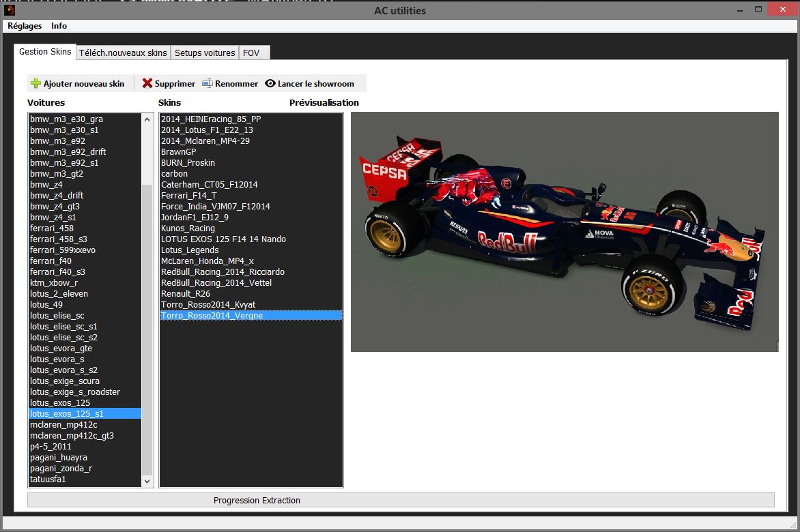Select lotus_exige_s_roadster car entry
Viewport: 800px width, 532px height.
[85, 392]
